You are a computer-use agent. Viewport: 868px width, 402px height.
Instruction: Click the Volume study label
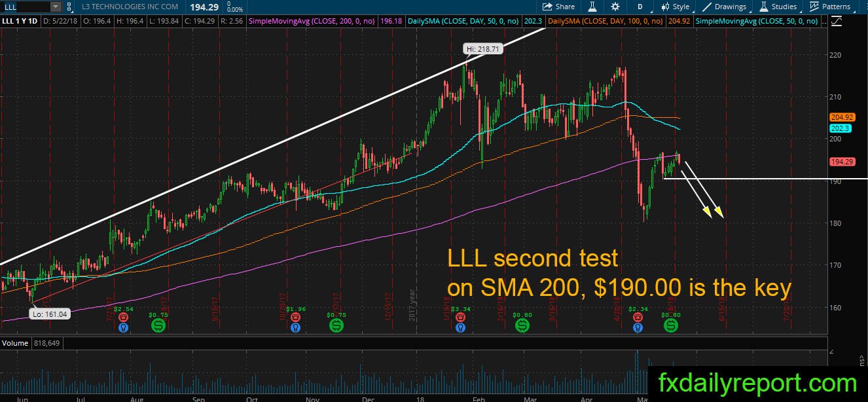pyautogui.click(x=14, y=342)
